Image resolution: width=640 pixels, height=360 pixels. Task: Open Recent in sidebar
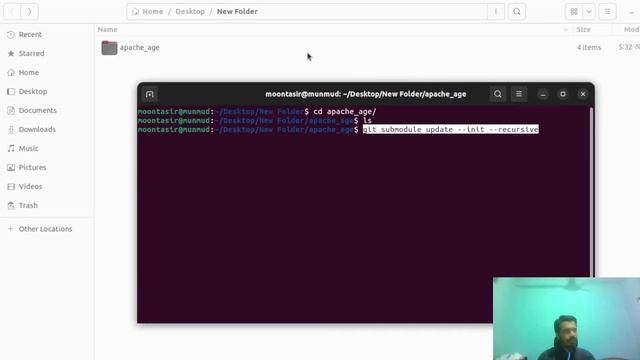pos(47,34)
